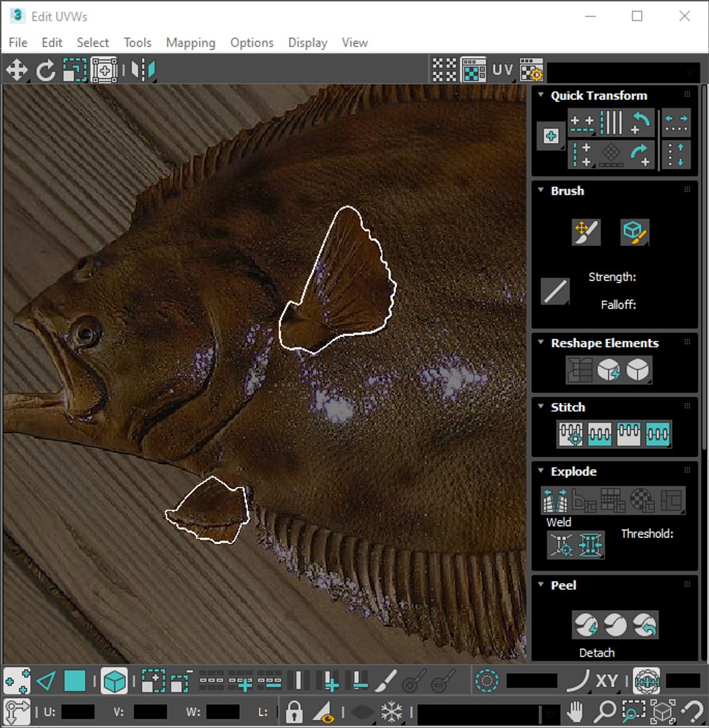
Task: Toggle the Lock Selected Subobjects padlock
Action: pos(294,711)
